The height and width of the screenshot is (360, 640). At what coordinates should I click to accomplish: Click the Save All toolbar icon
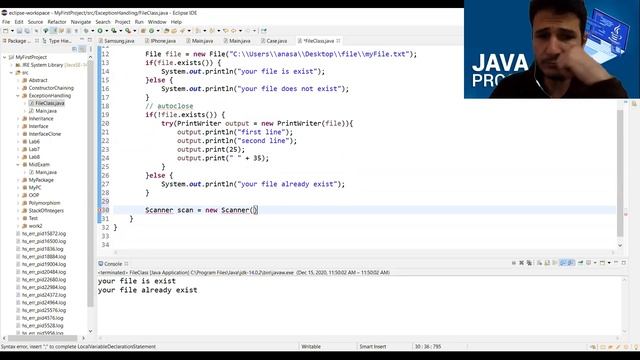[27, 31]
